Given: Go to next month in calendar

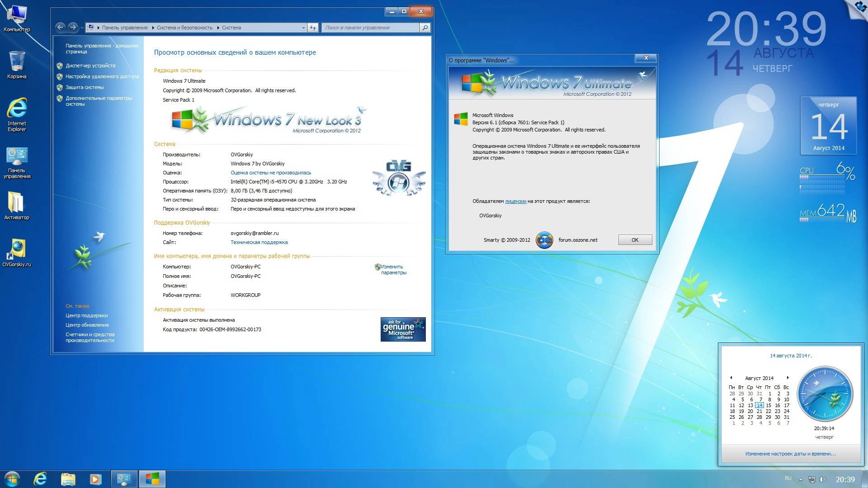Looking at the screenshot, I should pos(788,378).
